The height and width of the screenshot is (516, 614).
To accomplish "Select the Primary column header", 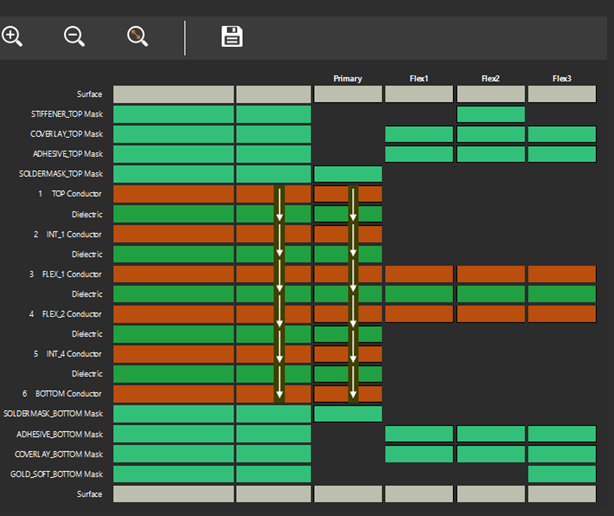I will [348, 78].
